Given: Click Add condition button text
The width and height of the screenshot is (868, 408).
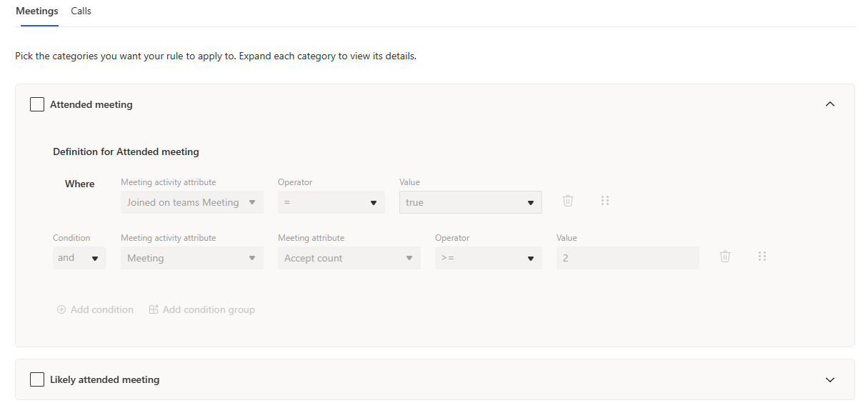Looking at the screenshot, I should (102, 310).
